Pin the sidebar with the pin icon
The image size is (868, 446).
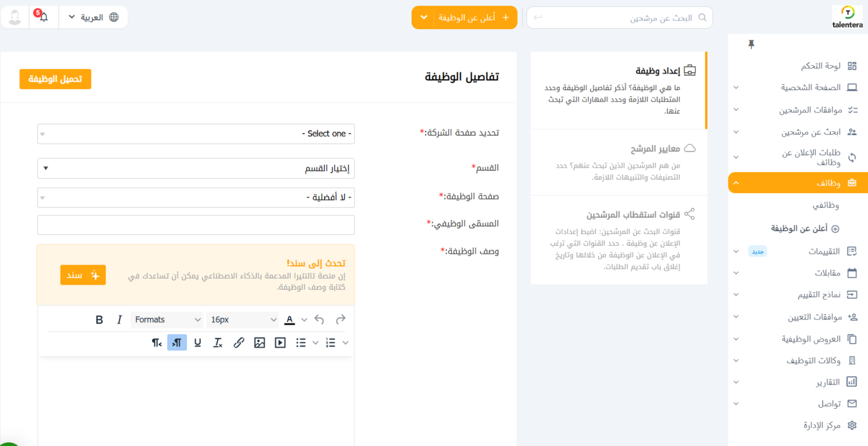pyautogui.click(x=751, y=44)
